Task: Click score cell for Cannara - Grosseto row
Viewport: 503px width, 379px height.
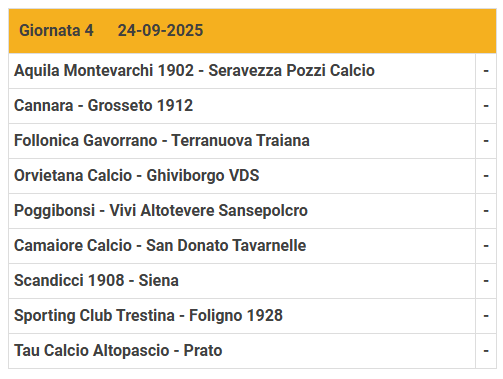Action: 486,106
